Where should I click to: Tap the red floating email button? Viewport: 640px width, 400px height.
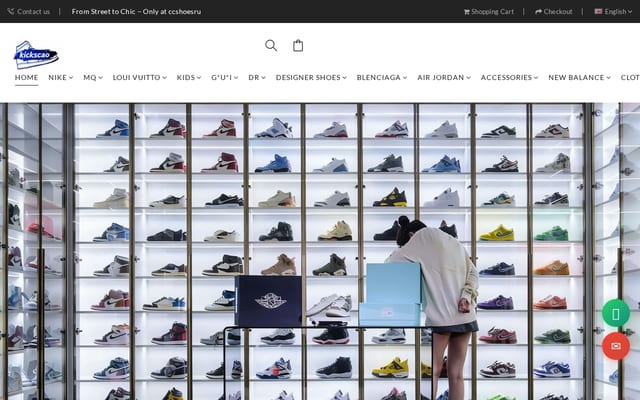click(616, 346)
